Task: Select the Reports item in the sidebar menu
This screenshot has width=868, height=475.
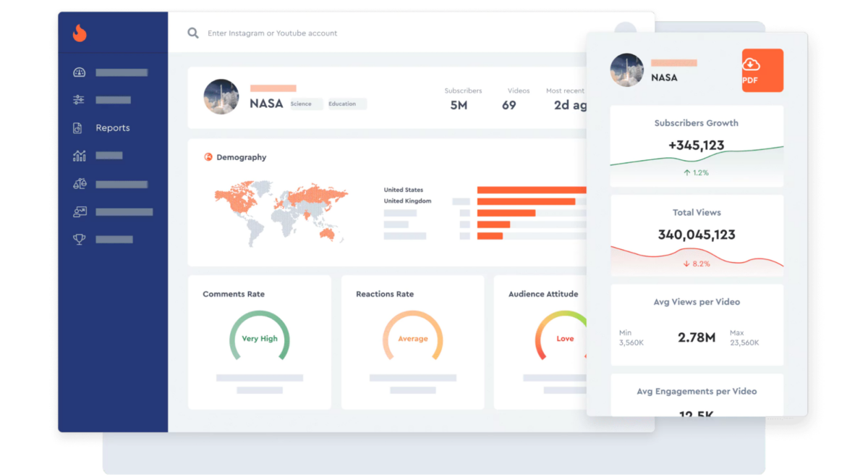Action: [113, 127]
